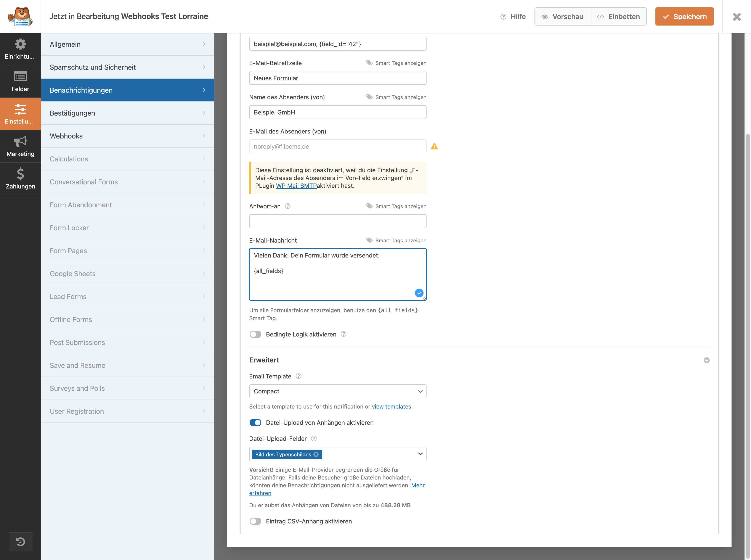751x560 pixels.
Task: Open the Google Sheets settings section
Action: coord(127,274)
